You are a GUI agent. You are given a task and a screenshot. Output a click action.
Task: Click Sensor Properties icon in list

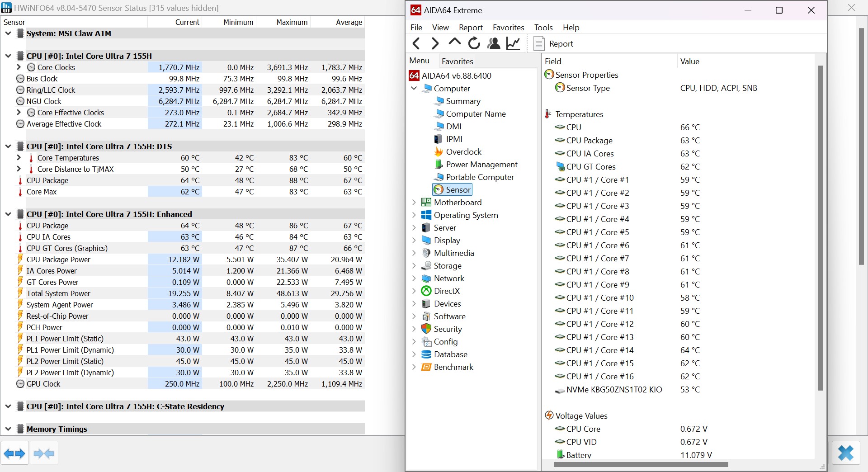tap(549, 75)
